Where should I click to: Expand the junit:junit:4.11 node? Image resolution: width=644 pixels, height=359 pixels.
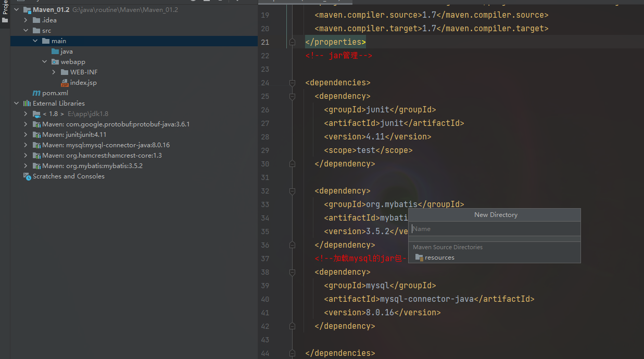(x=26, y=135)
